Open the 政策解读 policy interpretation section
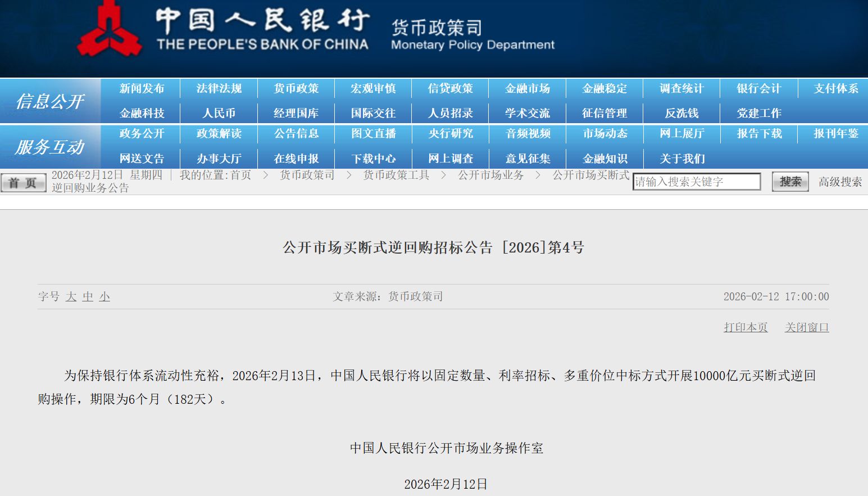The height and width of the screenshot is (496, 868). coord(219,134)
